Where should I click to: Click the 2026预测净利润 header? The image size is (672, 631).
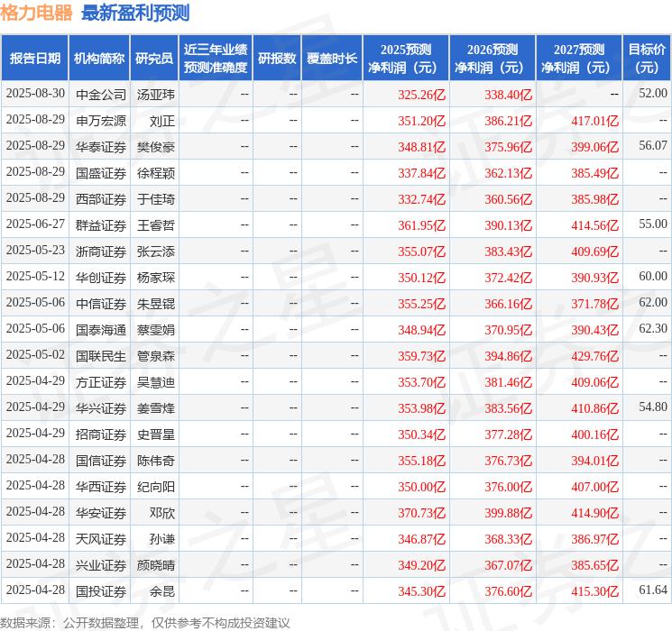492,58
